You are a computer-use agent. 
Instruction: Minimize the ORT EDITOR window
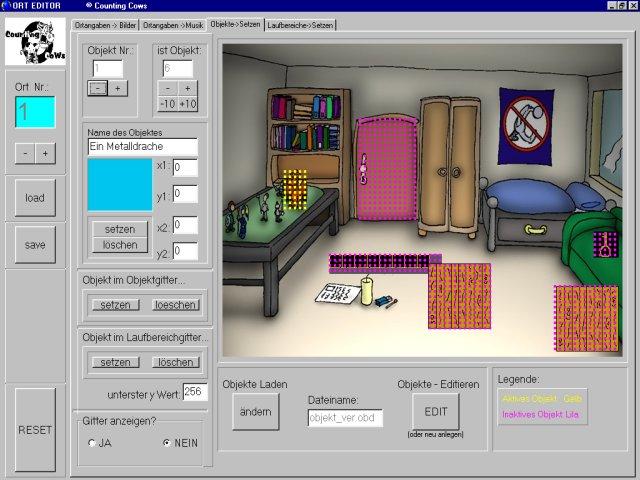[x=612, y=6]
